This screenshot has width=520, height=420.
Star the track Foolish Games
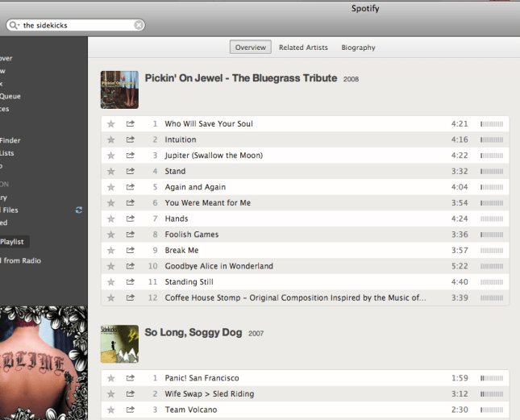(x=110, y=235)
